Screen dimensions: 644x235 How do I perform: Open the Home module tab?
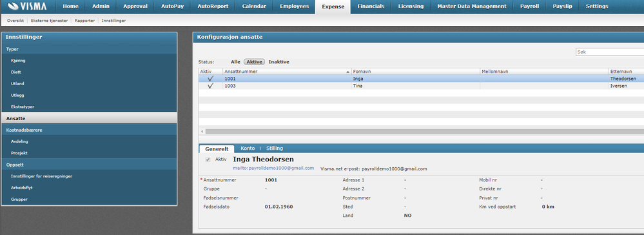71,6
